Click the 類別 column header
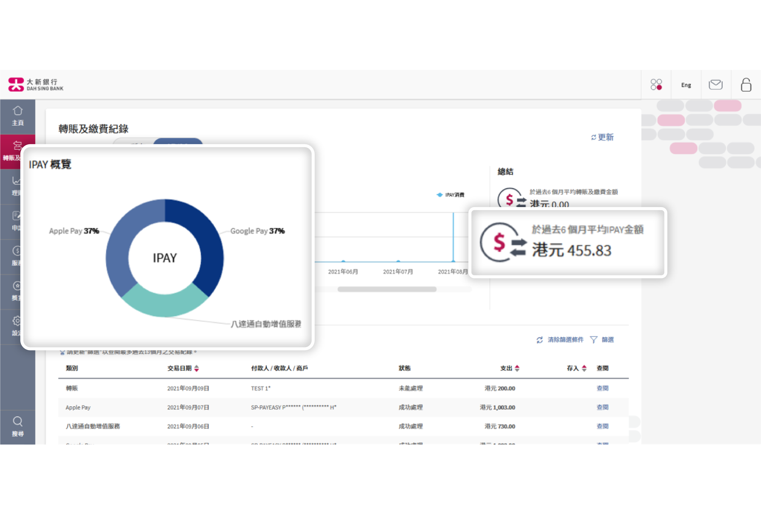The image size is (761, 532). pyautogui.click(x=72, y=368)
